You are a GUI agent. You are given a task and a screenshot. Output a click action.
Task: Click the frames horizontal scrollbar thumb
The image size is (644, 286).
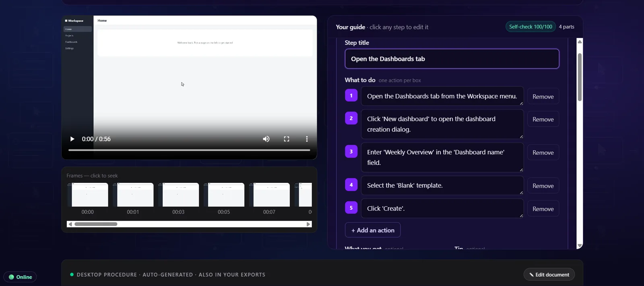coord(96,224)
